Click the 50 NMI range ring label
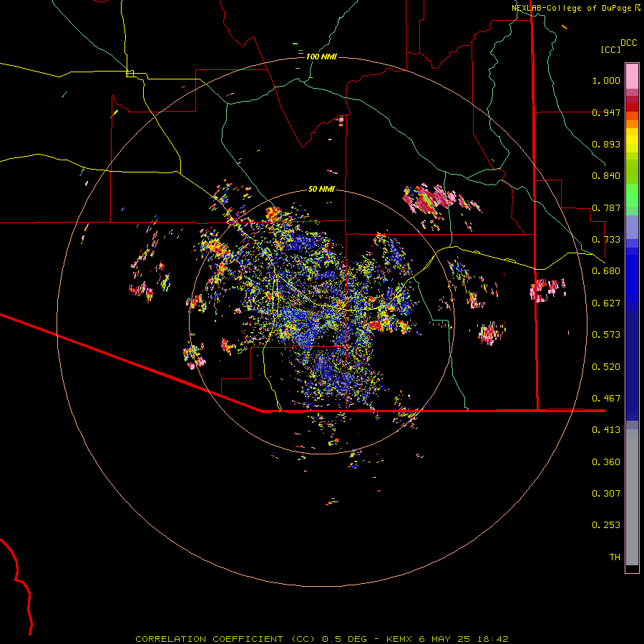The width and height of the screenshot is (644, 644). (321, 189)
